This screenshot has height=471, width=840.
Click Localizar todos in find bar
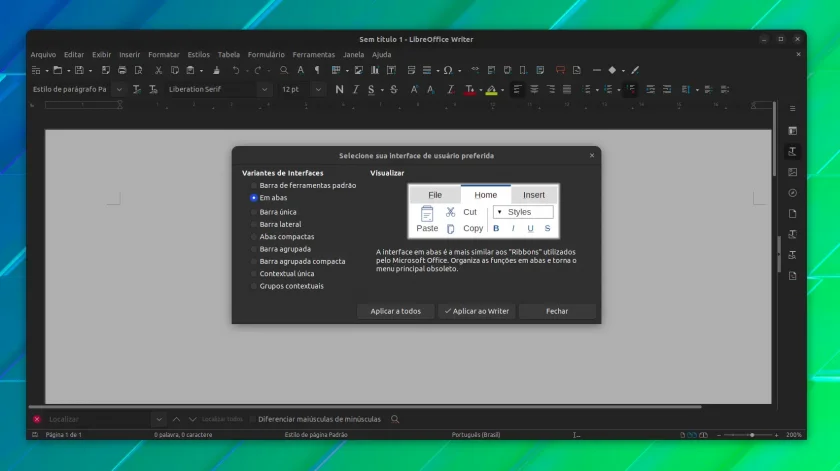(x=222, y=419)
